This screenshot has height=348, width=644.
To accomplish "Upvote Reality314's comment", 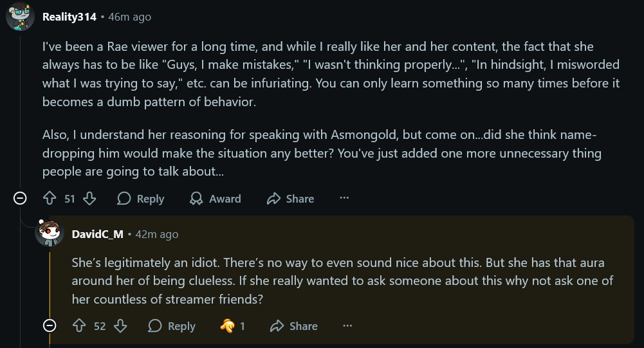I will [50, 199].
